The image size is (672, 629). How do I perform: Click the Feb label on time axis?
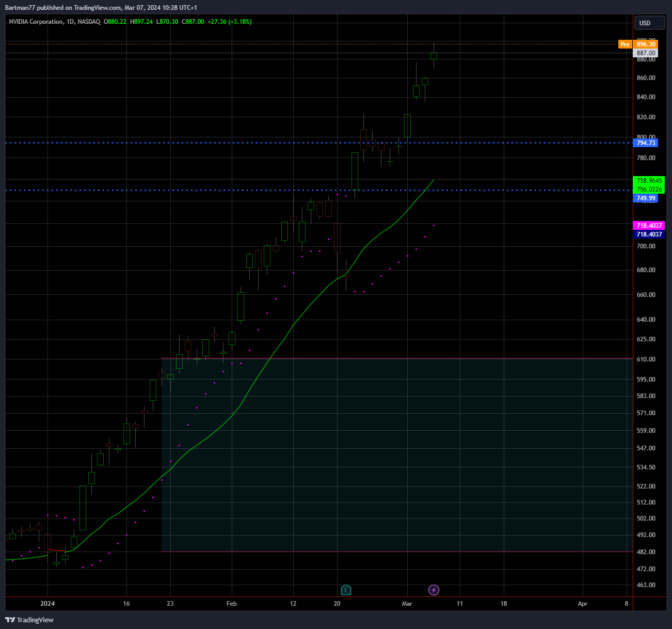tap(232, 604)
